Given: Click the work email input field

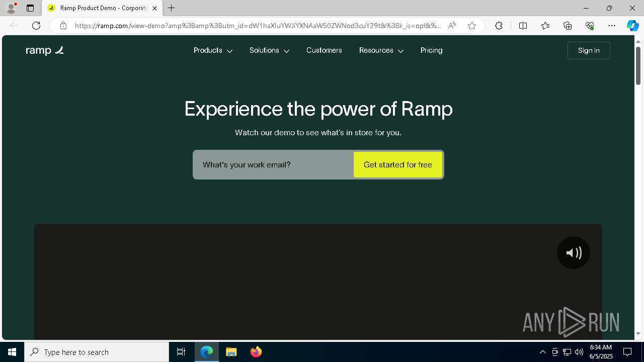Looking at the screenshot, I should tap(273, 164).
